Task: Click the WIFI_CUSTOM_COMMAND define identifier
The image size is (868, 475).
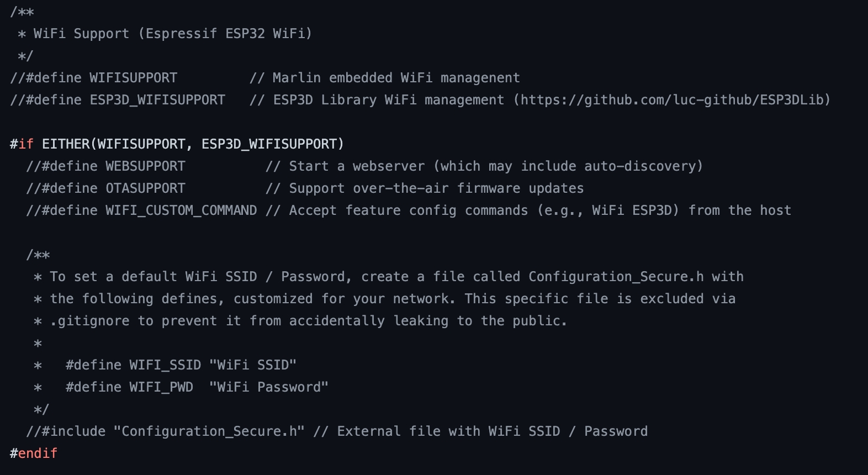Action: click(x=181, y=210)
